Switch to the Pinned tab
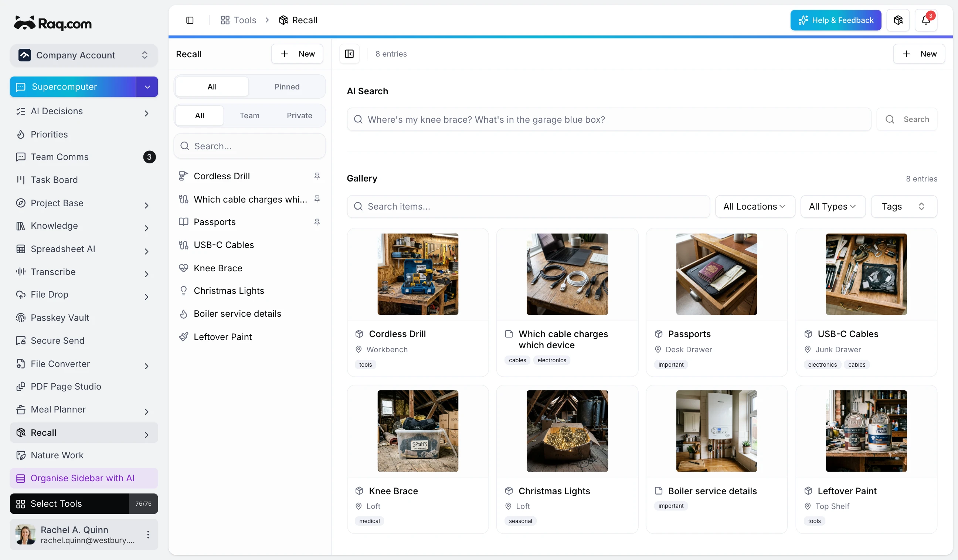 (x=287, y=87)
